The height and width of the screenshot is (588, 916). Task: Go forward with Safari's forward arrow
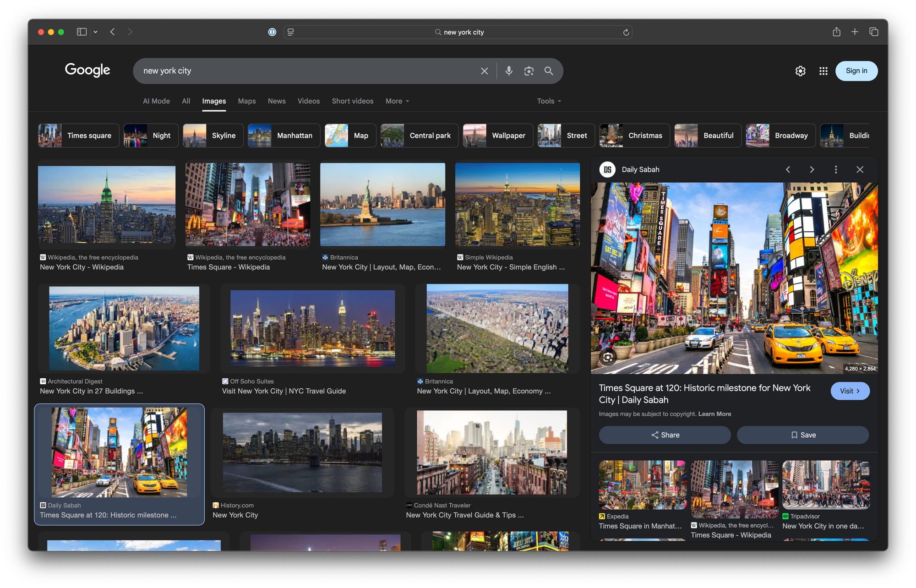(130, 32)
